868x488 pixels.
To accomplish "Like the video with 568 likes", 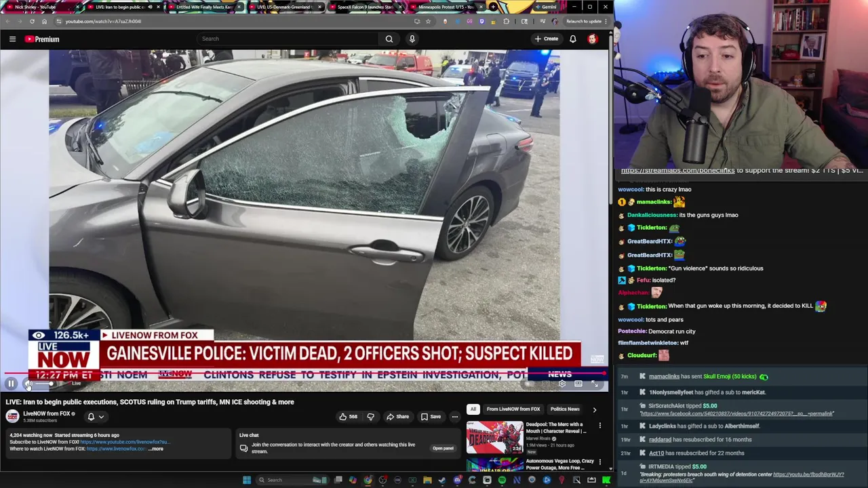I will [348, 417].
